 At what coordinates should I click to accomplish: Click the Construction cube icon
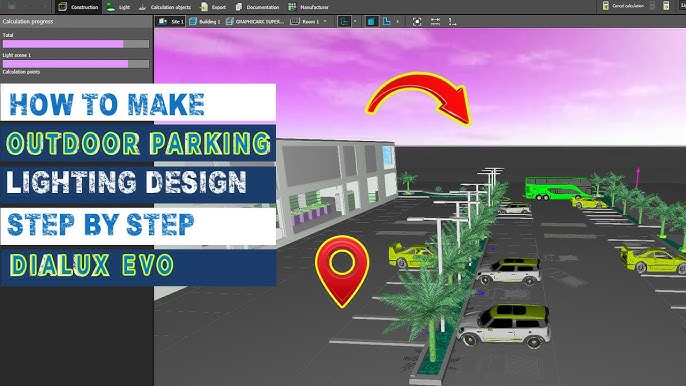tap(63, 7)
